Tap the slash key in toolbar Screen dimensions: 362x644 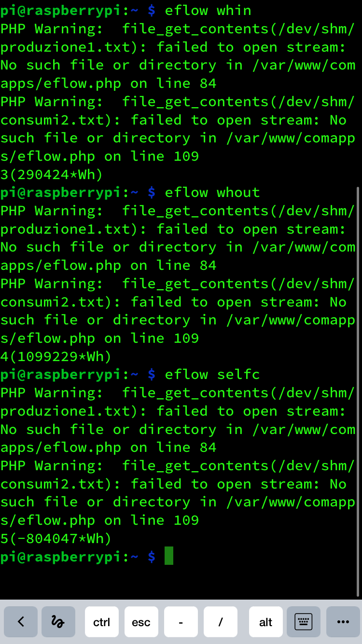[x=221, y=622]
